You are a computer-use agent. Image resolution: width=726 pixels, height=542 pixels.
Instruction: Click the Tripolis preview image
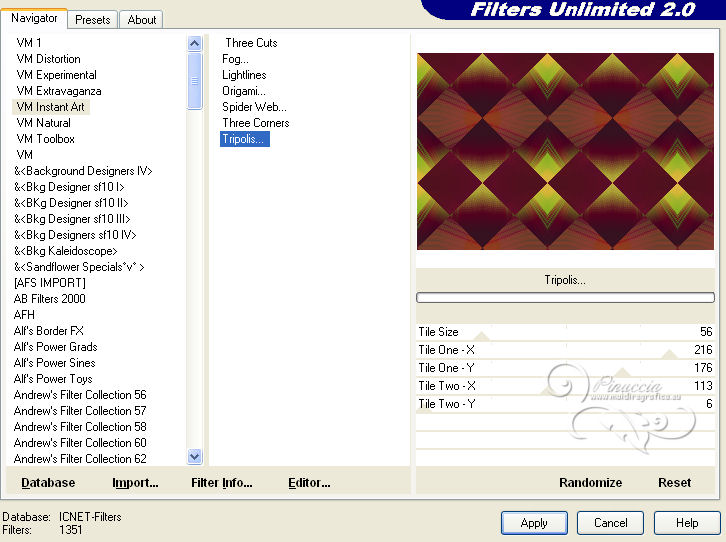coord(565,151)
